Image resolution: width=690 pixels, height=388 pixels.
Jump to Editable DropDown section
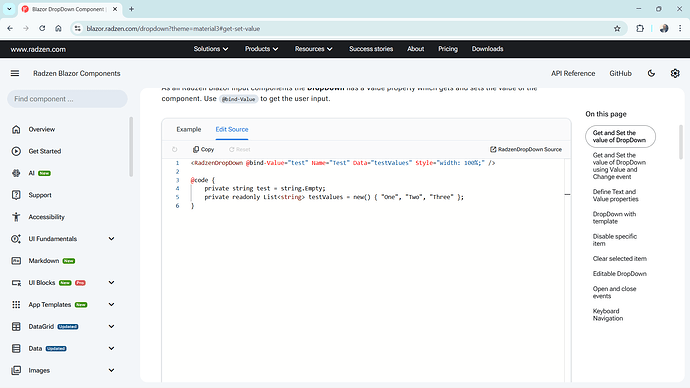coord(620,274)
